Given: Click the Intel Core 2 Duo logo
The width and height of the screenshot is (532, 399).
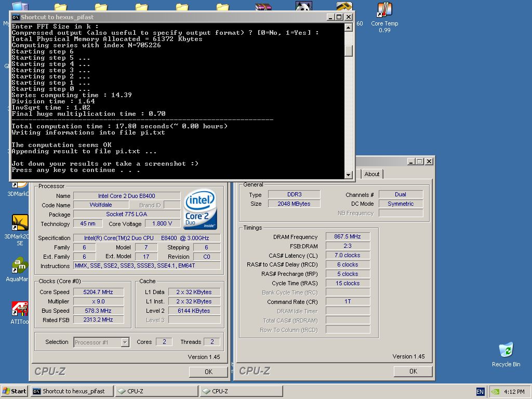Looking at the screenshot, I should coord(200,209).
